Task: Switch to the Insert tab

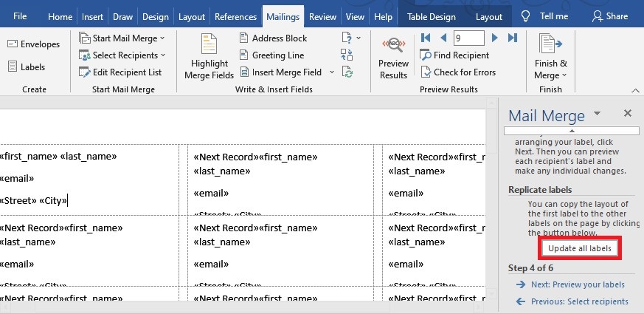Action: tap(92, 17)
